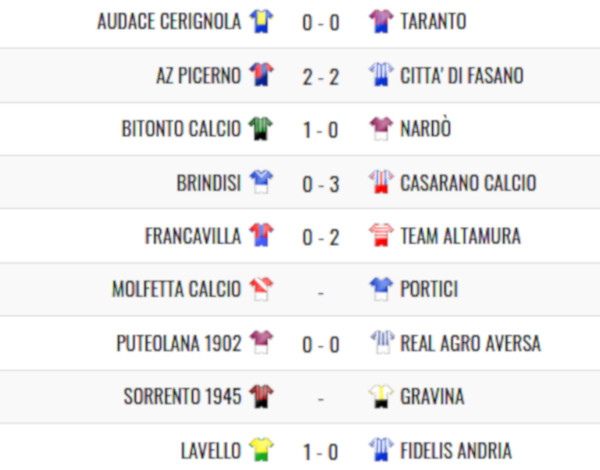600x470 pixels.
Task: Open the Portici team name link
Action: 429,289
